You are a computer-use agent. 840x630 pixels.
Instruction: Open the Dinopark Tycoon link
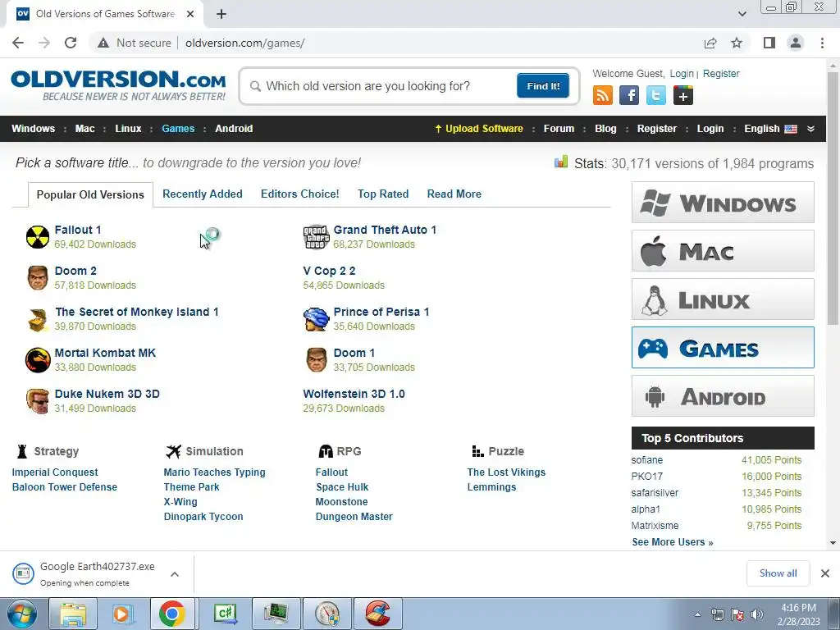tap(203, 517)
